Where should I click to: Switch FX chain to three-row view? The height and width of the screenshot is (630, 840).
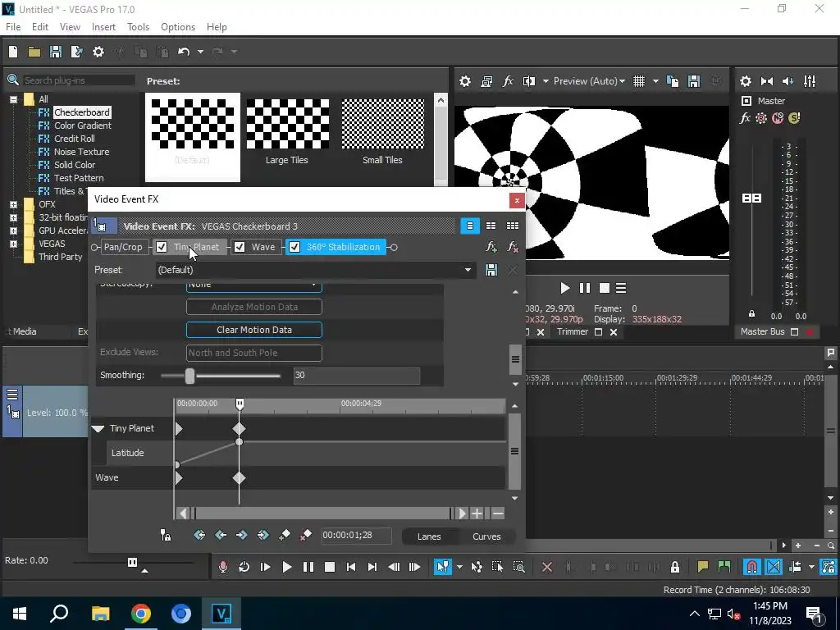[x=513, y=226]
